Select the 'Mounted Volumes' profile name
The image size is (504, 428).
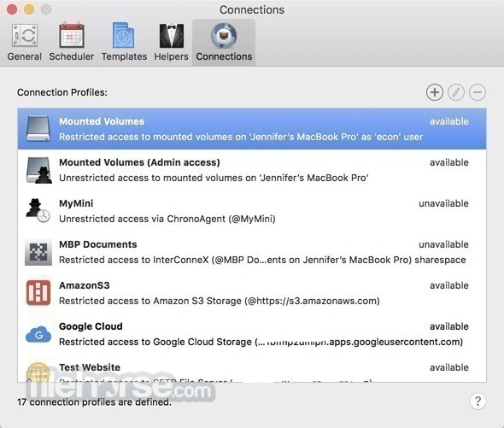pyautogui.click(x=102, y=121)
